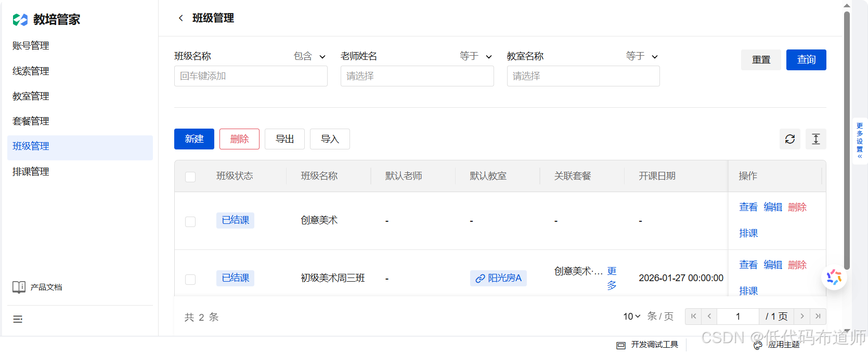Check the 初级美术周三班 row checkbox
Screen dimensions: 868x353
pyautogui.click(x=190, y=279)
